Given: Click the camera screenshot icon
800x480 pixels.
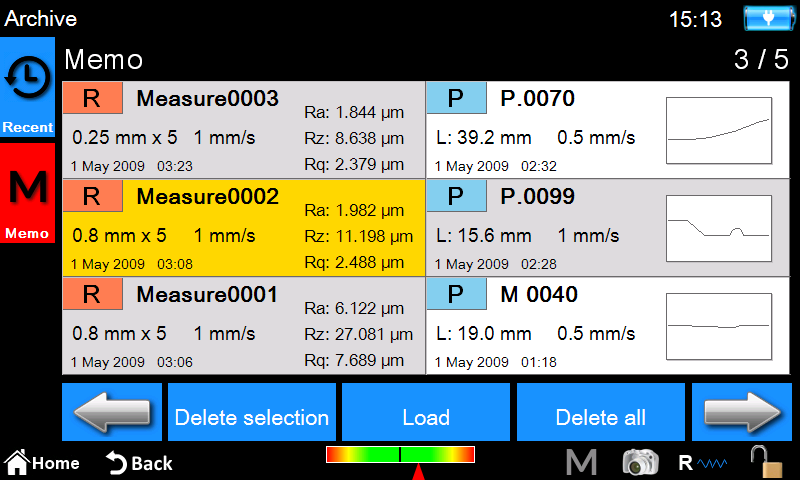Looking at the screenshot, I should (x=640, y=462).
